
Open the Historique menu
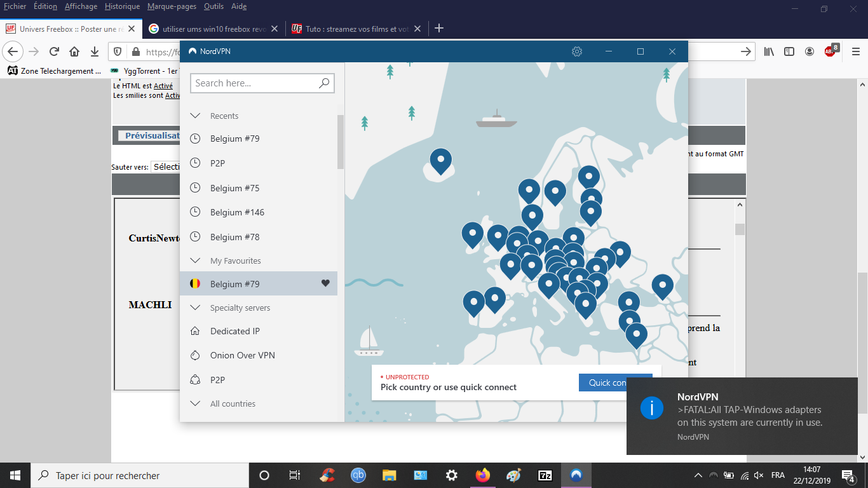[x=122, y=6]
